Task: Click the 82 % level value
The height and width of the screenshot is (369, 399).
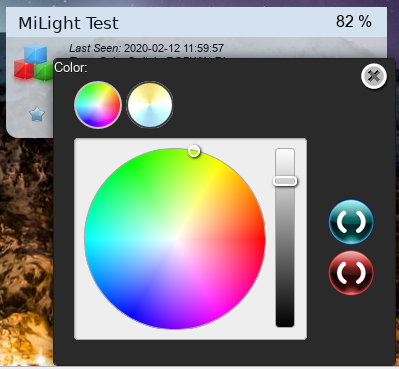Action: (354, 22)
